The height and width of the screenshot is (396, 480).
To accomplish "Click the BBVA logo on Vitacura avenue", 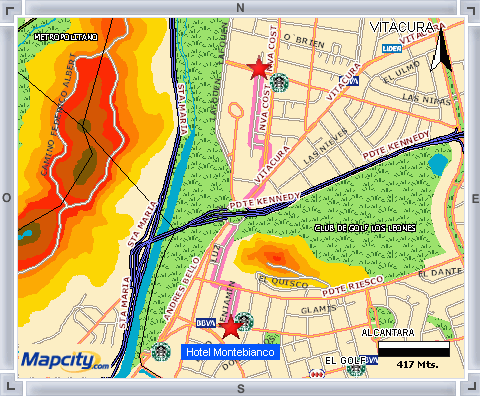I will click(x=349, y=81).
